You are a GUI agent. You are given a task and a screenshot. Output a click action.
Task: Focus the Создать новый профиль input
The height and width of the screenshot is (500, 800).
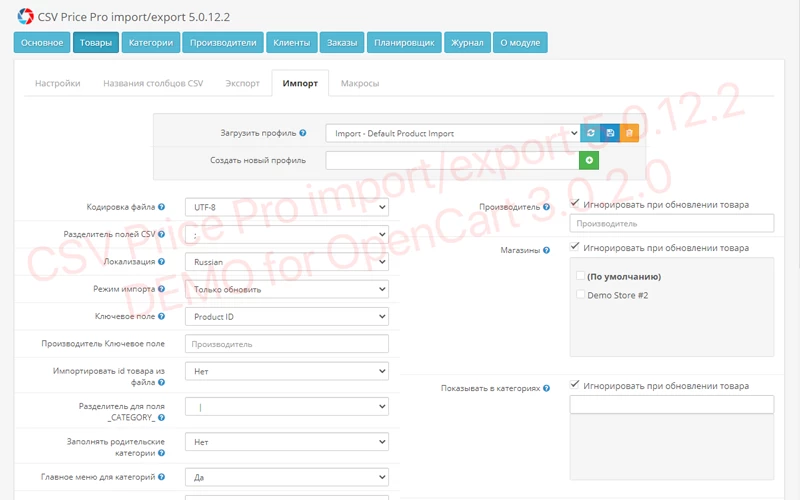pos(453,160)
